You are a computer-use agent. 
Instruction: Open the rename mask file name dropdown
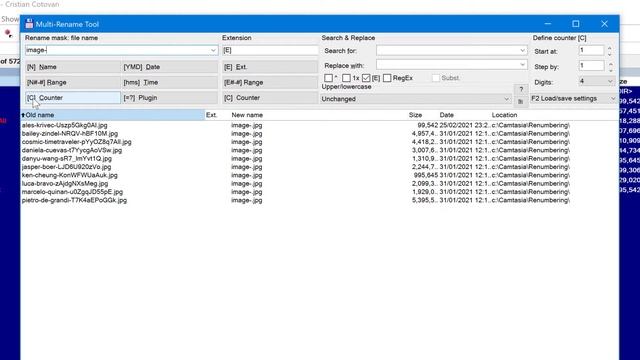[213, 50]
